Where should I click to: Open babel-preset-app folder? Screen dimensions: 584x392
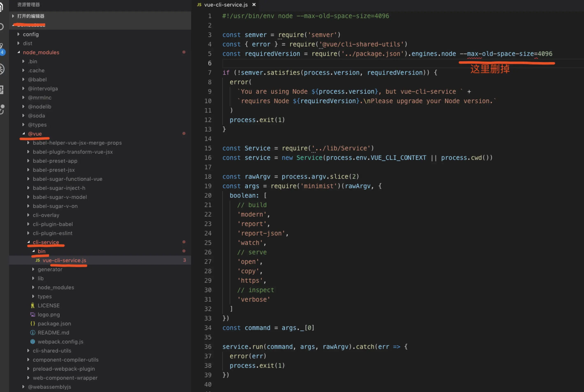100,161
